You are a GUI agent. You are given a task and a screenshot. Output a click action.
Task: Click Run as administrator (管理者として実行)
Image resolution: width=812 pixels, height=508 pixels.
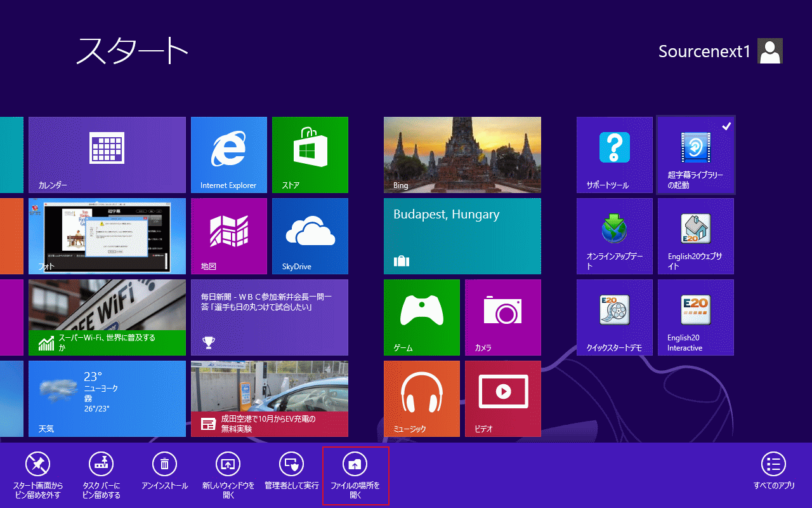click(292, 472)
